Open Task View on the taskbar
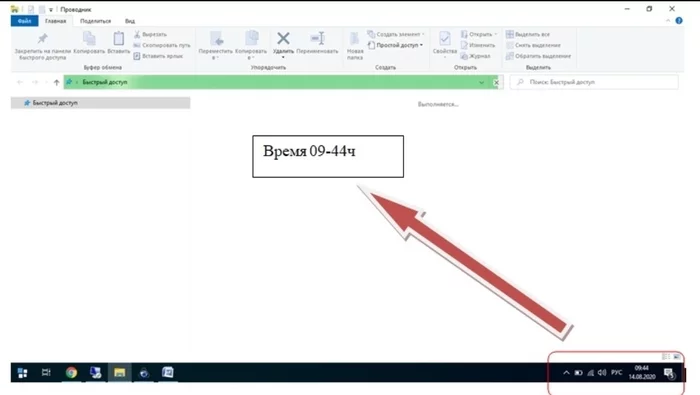Image resolution: width=700 pixels, height=395 pixels. pyautogui.click(x=46, y=372)
